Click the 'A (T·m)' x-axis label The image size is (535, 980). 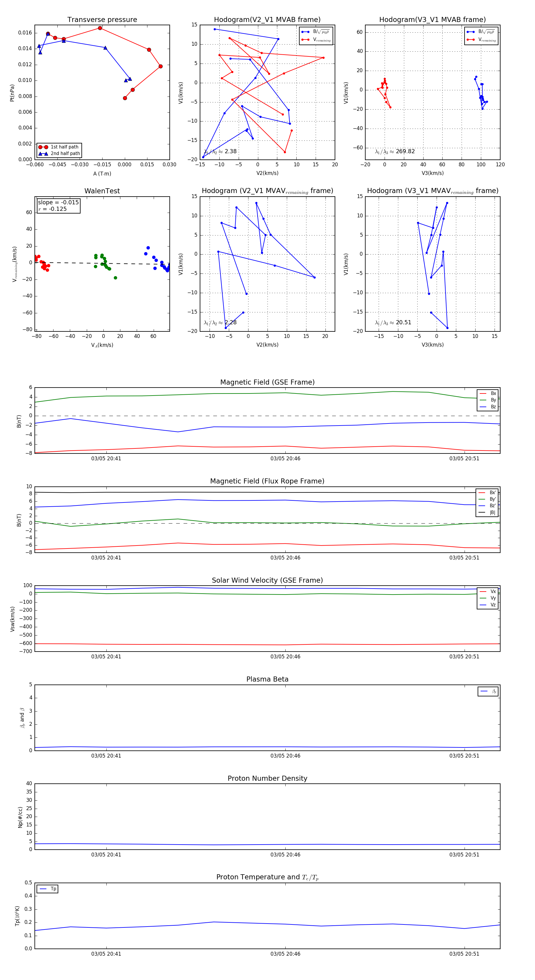[102, 173]
